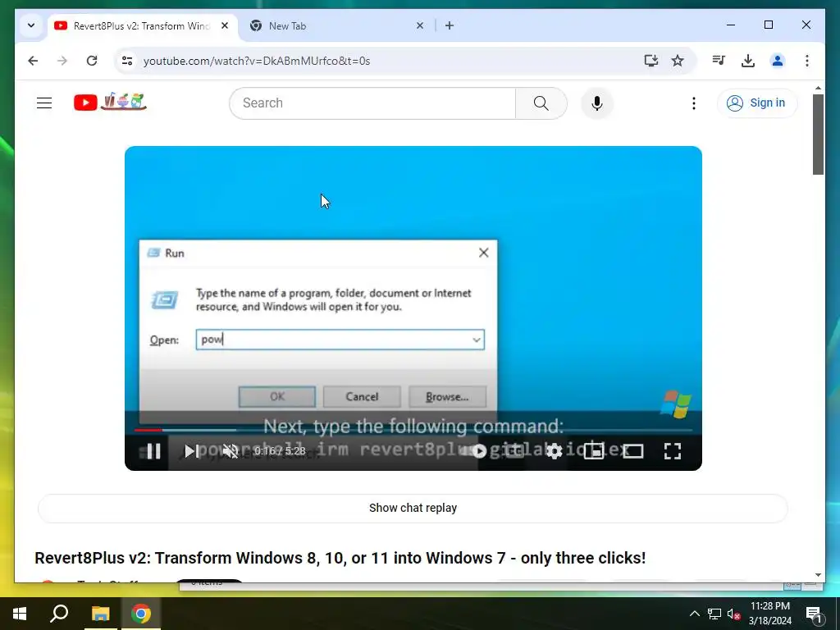Open a new browser tab

[x=450, y=25]
